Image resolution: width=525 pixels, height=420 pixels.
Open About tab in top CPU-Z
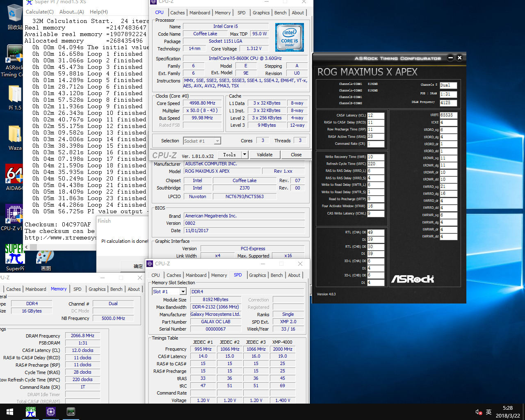(x=298, y=13)
